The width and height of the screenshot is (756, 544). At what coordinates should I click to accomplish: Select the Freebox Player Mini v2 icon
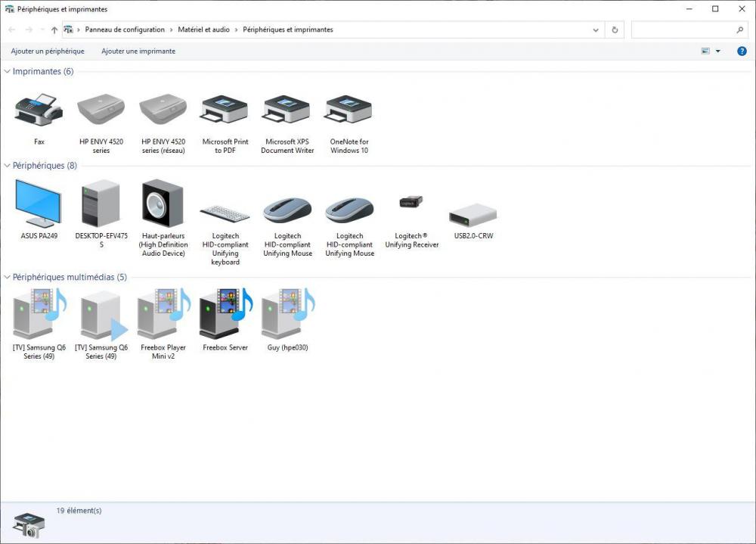[x=163, y=313]
